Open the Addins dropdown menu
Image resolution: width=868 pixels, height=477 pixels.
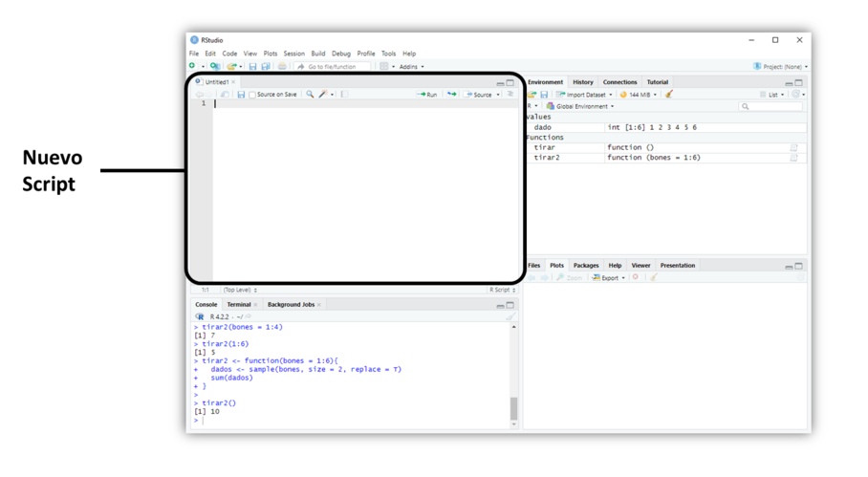click(x=411, y=67)
